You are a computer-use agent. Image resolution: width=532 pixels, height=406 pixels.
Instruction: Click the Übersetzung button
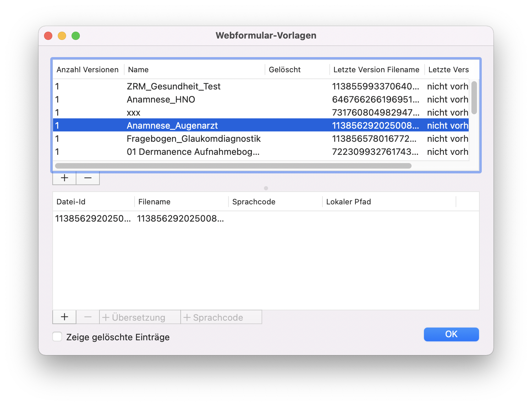pyautogui.click(x=140, y=317)
